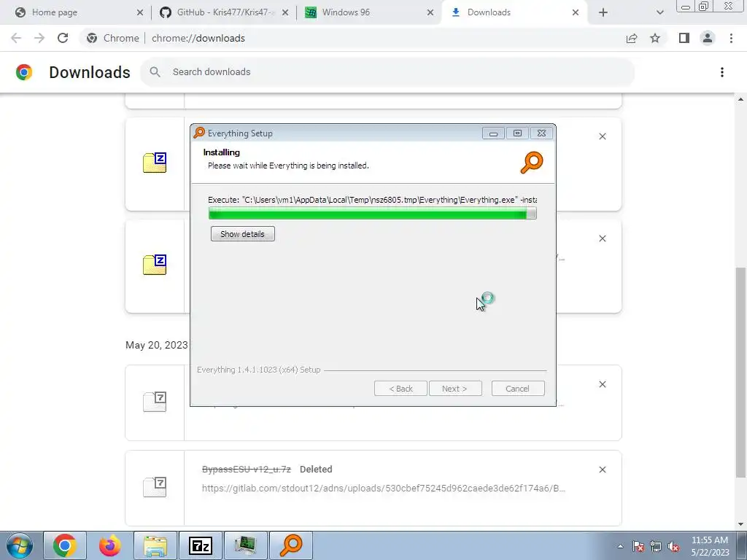The height and width of the screenshot is (560, 747).
Task: Click the May 20, 2023 date heading
Action: click(x=157, y=345)
